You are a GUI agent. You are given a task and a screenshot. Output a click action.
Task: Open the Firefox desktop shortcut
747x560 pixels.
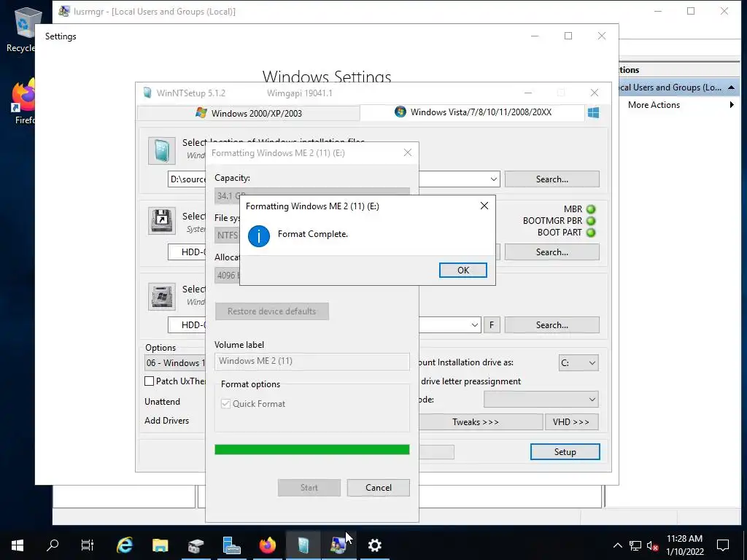(x=24, y=102)
